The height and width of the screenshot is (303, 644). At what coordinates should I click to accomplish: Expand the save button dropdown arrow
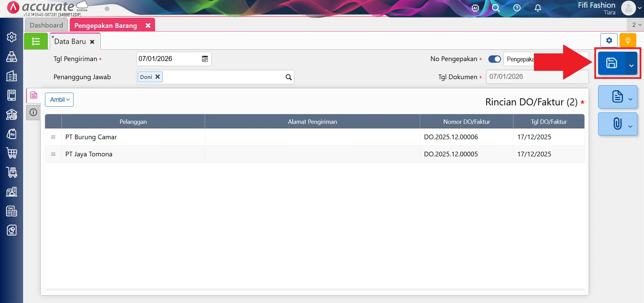tap(631, 65)
